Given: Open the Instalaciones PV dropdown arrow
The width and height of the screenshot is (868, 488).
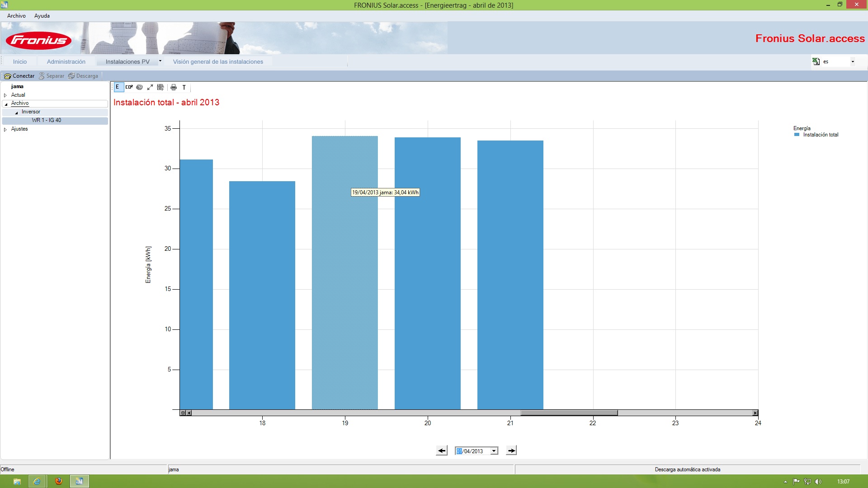Looking at the screenshot, I should (x=160, y=61).
